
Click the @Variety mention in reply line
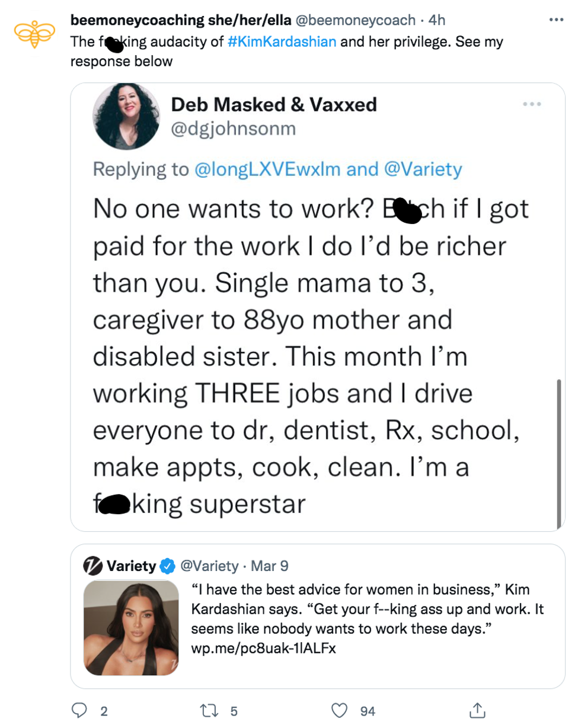[423, 169]
